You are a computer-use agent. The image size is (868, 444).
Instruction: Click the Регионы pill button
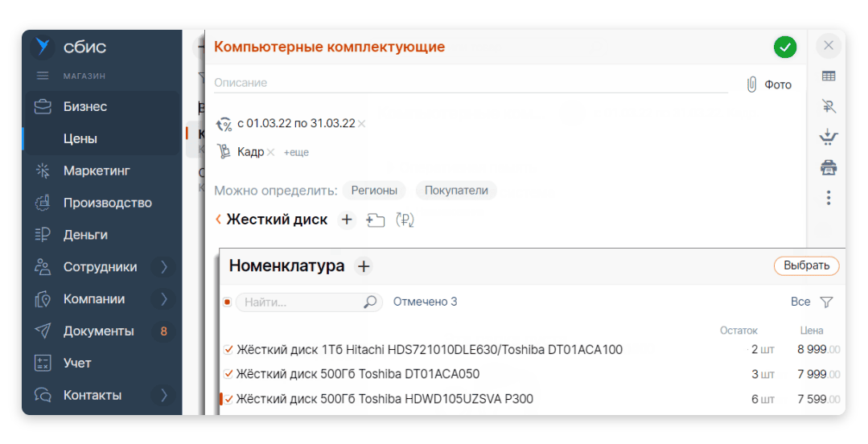[374, 191]
